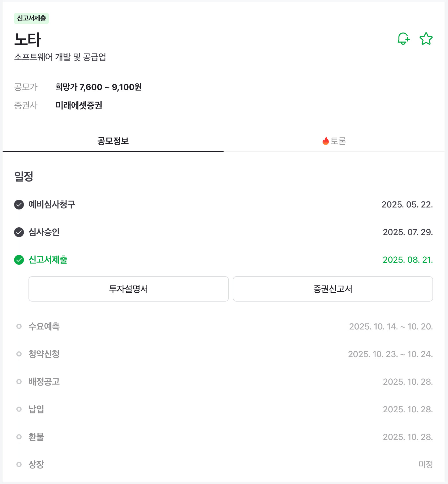Select the 상장 timeline circle

click(19, 464)
